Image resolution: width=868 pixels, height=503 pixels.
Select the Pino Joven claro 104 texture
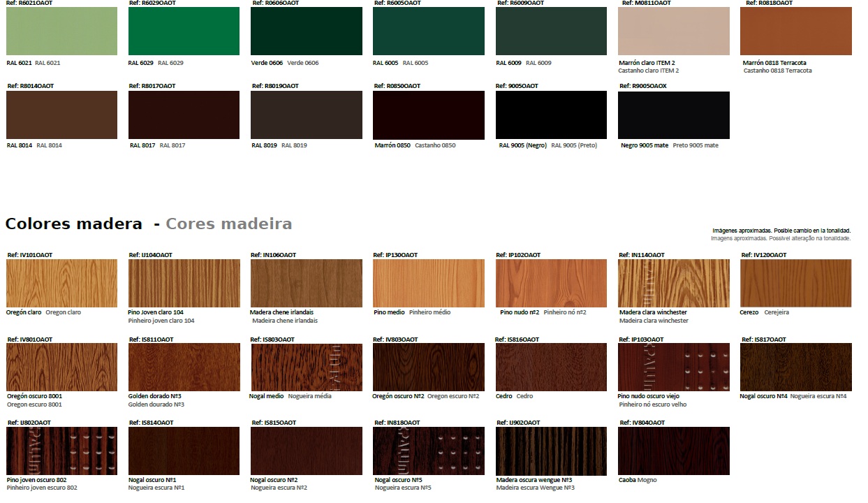pyautogui.click(x=184, y=283)
